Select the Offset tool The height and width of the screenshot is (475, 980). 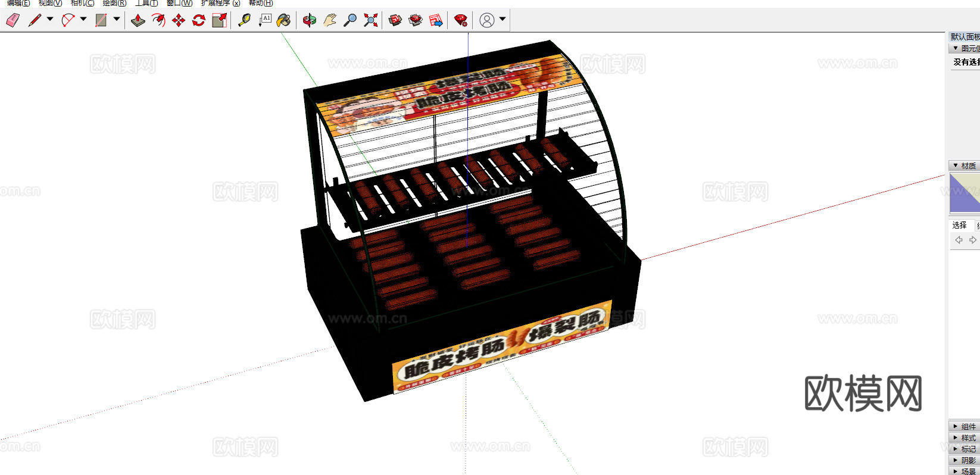point(158,20)
